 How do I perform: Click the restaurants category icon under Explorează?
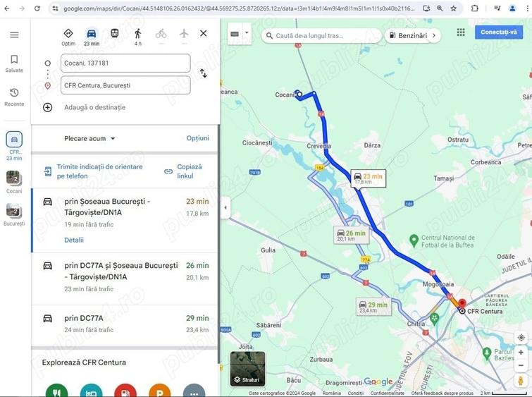[56, 391]
